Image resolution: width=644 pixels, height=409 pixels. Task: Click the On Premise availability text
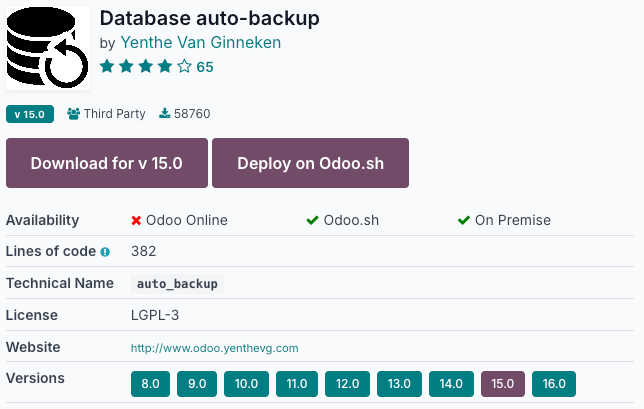point(513,221)
